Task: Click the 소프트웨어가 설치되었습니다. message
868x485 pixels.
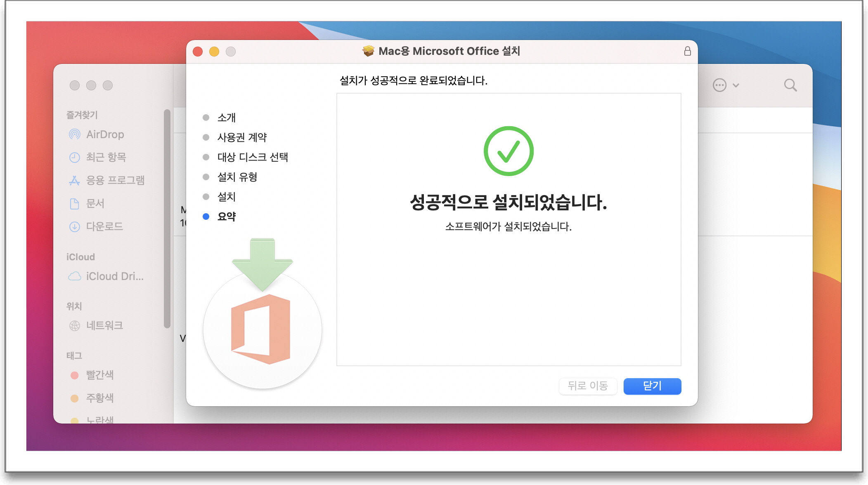Action: [x=509, y=226]
